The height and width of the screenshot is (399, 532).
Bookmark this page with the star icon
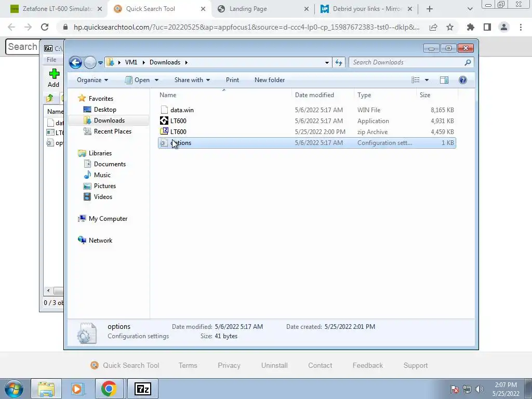point(450,27)
